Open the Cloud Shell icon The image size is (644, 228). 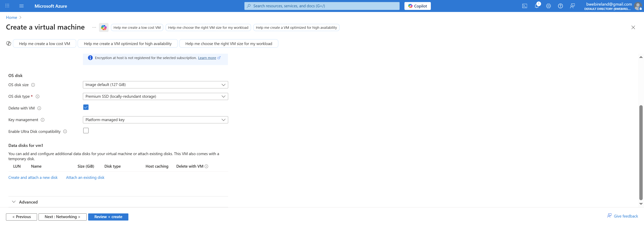click(524, 6)
